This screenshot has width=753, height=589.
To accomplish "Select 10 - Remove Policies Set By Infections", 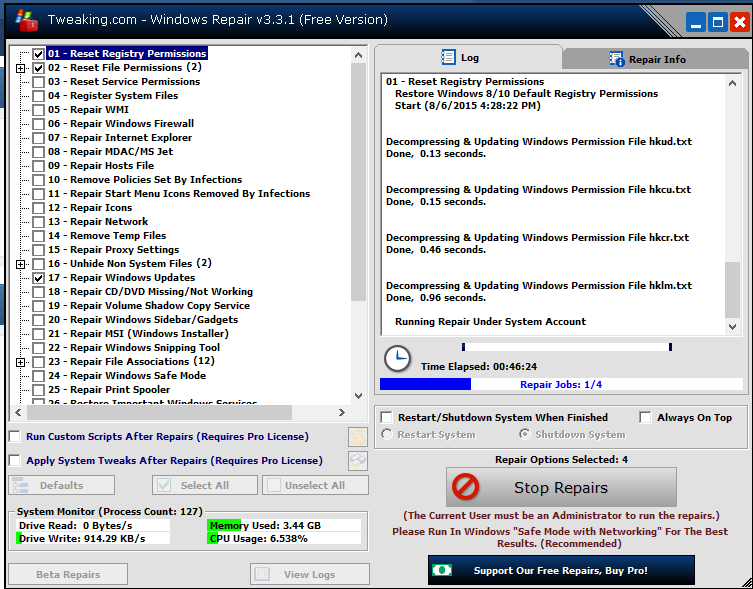I will 145,180.
